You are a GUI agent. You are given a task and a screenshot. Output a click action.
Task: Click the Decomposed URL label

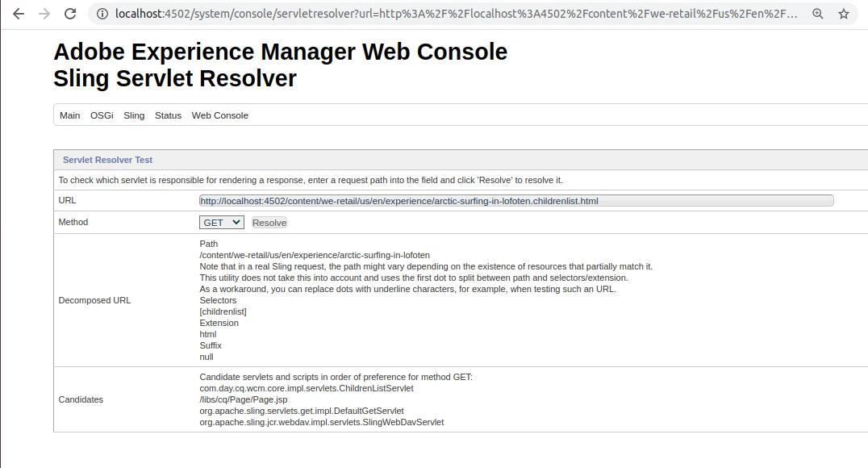click(x=94, y=300)
